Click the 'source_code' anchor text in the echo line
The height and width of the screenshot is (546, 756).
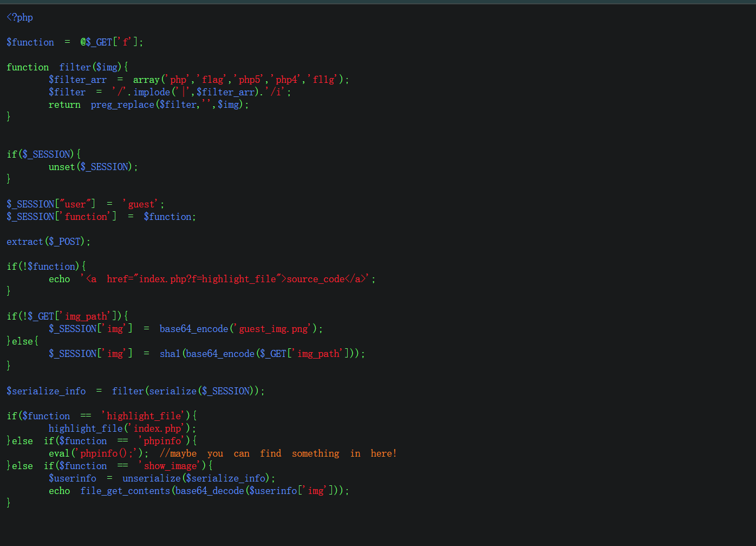(x=316, y=279)
